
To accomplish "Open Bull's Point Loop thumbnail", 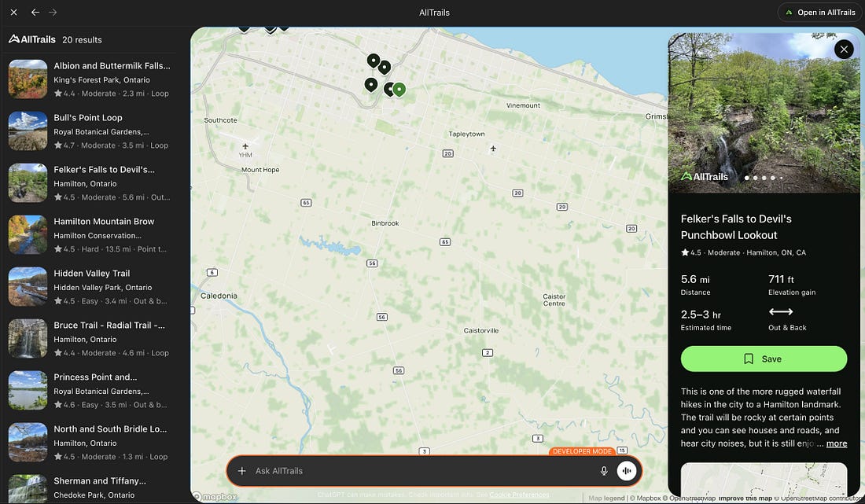I will pyautogui.click(x=28, y=131).
